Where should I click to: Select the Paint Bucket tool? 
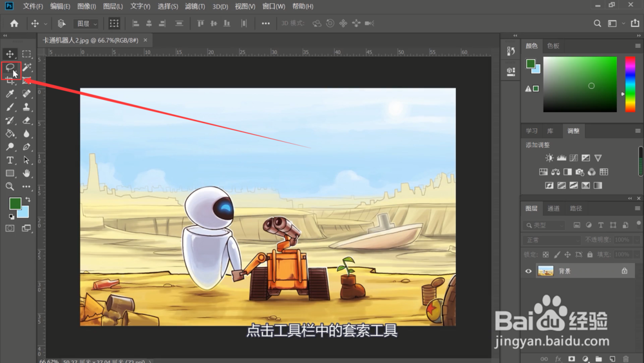[x=10, y=133]
